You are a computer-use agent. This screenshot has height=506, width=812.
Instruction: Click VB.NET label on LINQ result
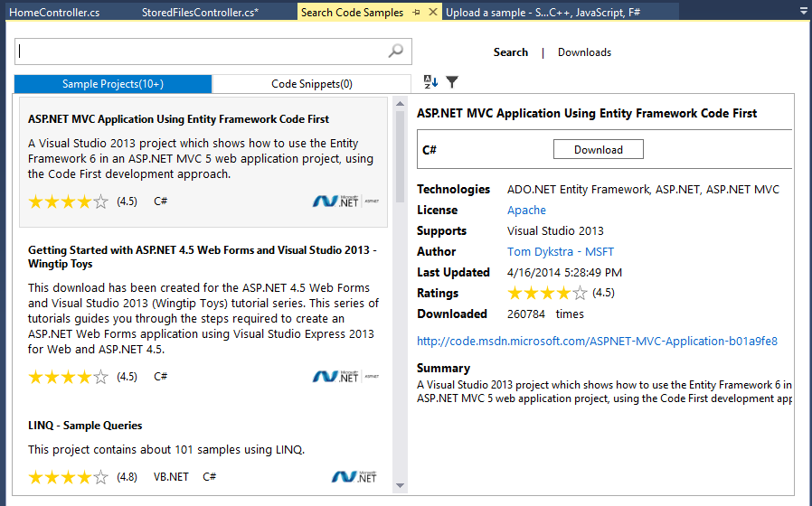[x=171, y=476]
